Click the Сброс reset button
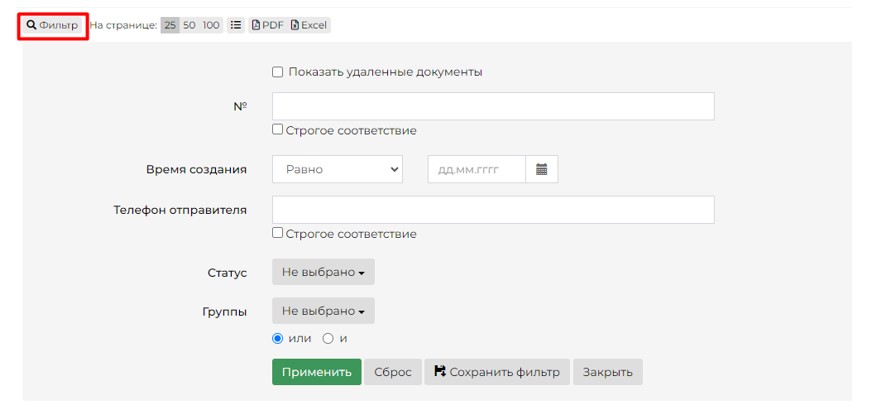888x416 pixels. tap(392, 372)
